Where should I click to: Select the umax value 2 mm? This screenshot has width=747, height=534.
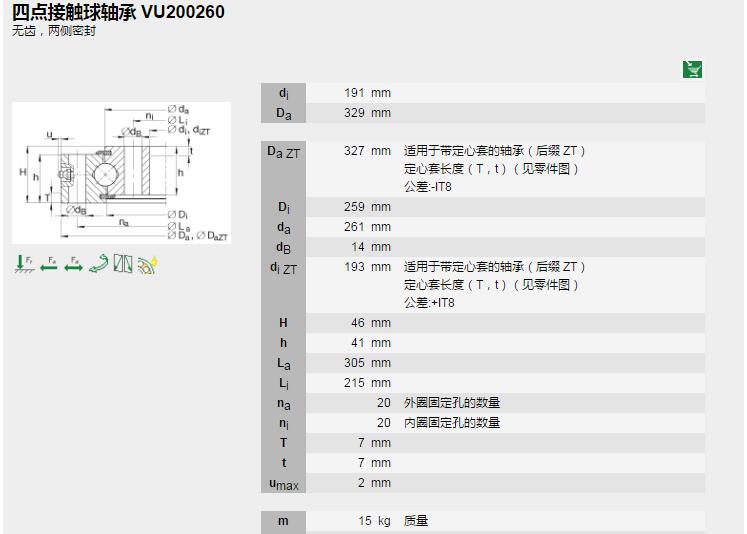tap(374, 483)
